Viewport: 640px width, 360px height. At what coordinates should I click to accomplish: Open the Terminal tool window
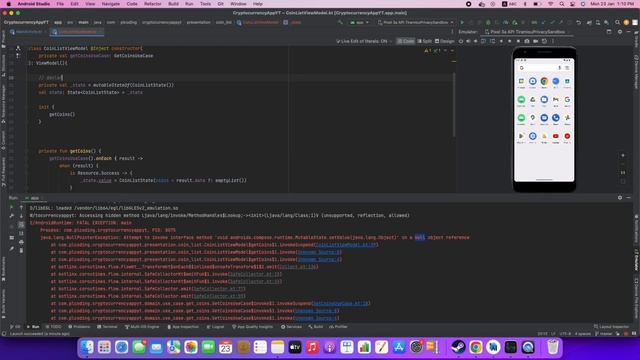[x=107, y=327]
